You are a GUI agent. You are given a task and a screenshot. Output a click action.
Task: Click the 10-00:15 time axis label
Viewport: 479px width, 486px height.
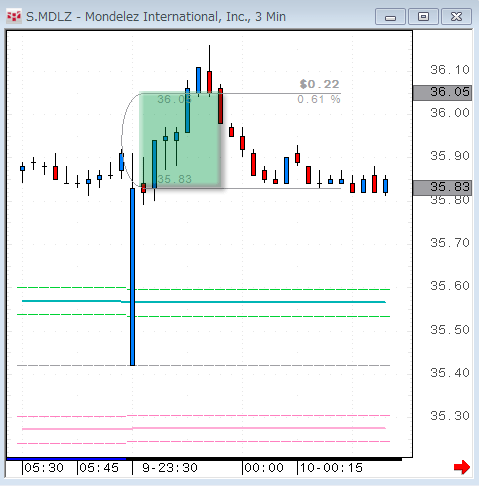tap(331, 468)
